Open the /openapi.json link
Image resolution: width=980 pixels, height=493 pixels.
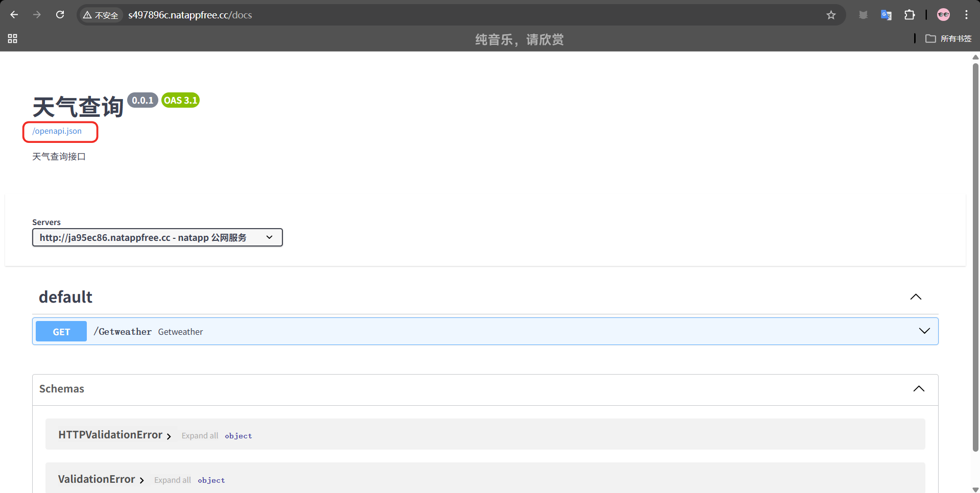click(57, 131)
